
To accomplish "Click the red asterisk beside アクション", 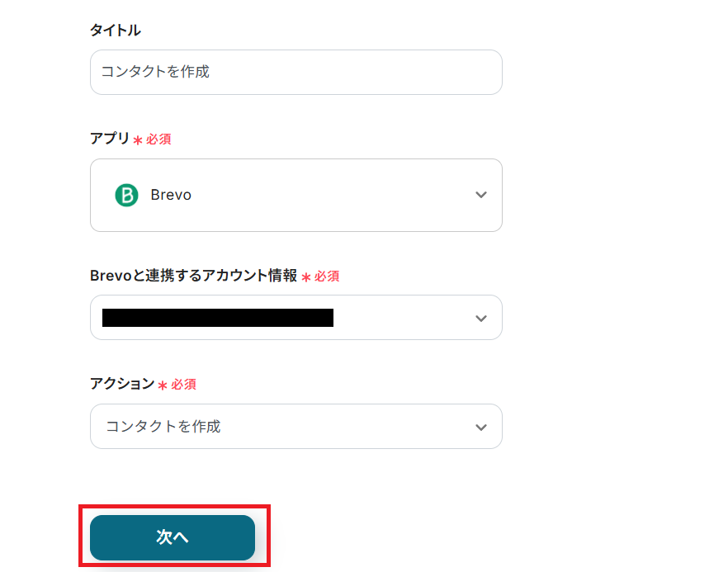I will tap(163, 385).
